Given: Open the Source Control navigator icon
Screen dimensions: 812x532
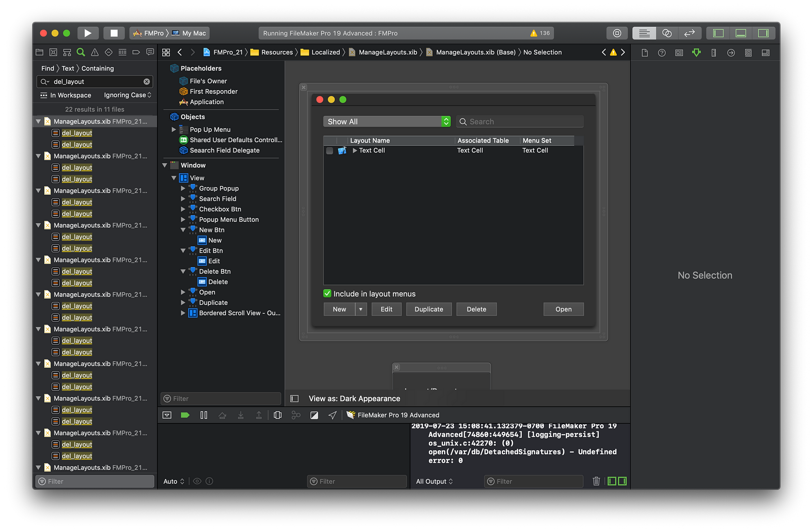Looking at the screenshot, I should [53, 52].
